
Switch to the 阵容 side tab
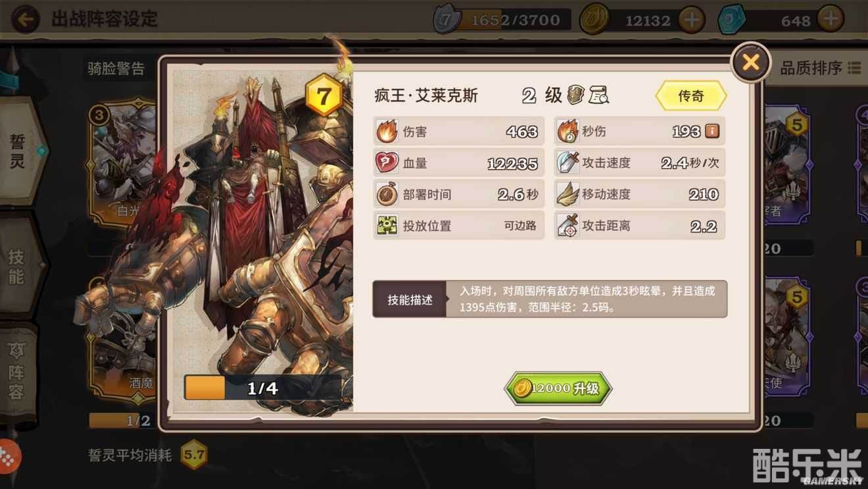point(17,372)
